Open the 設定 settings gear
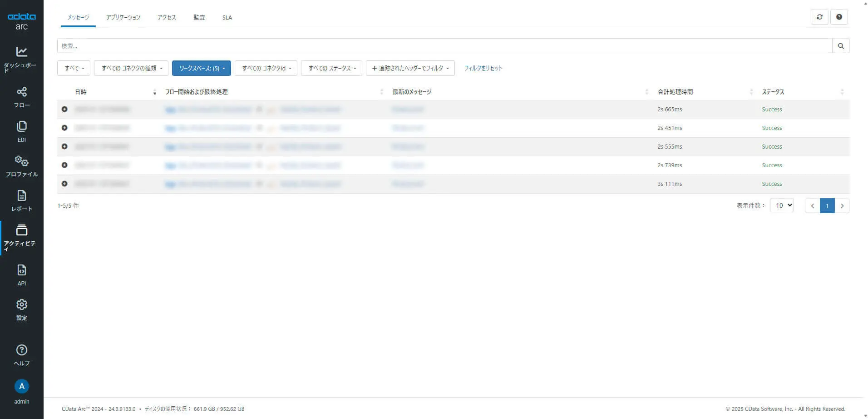868x419 pixels. click(x=21, y=309)
